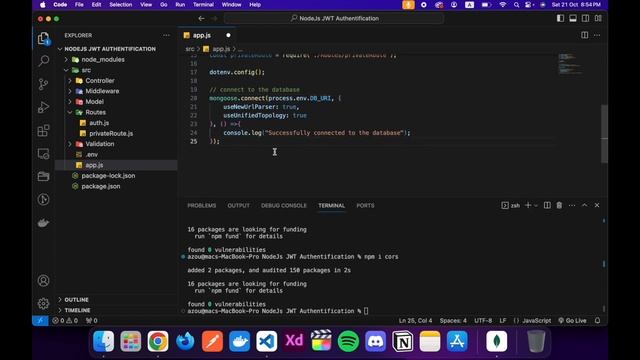Switch to the Debug Console tab
The height and width of the screenshot is (360, 640).
(284, 205)
